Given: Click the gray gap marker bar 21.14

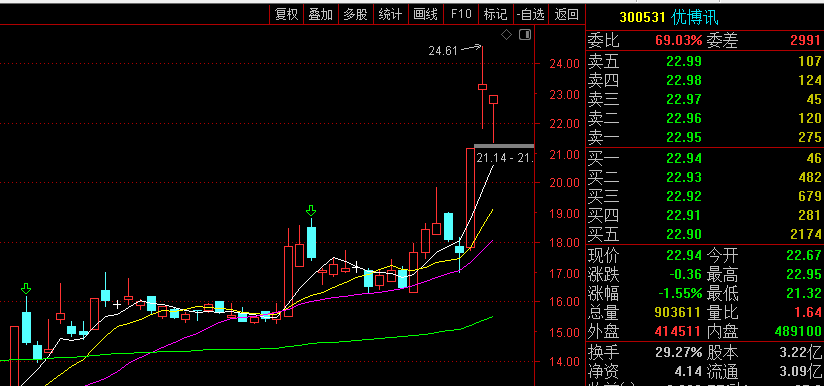Looking at the screenshot, I should tap(504, 145).
